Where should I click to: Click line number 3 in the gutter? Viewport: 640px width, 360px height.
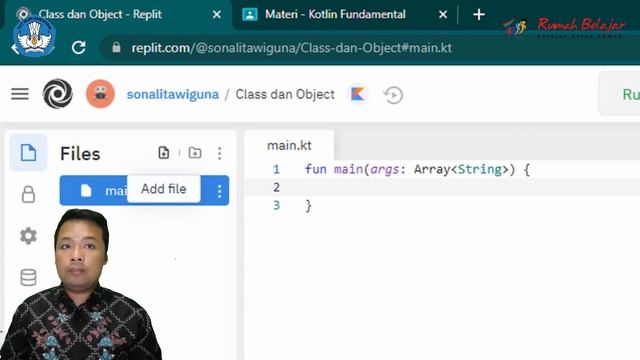coord(277,205)
